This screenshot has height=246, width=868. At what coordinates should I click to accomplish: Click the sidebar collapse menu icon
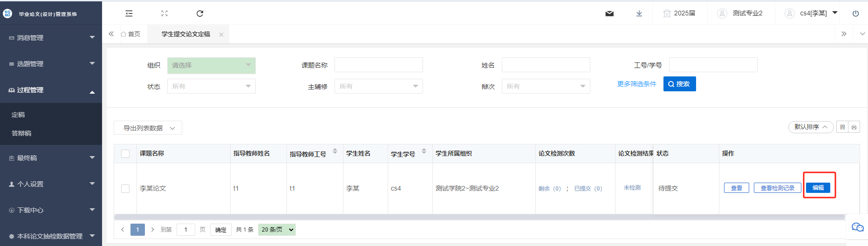click(x=129, y=14)
